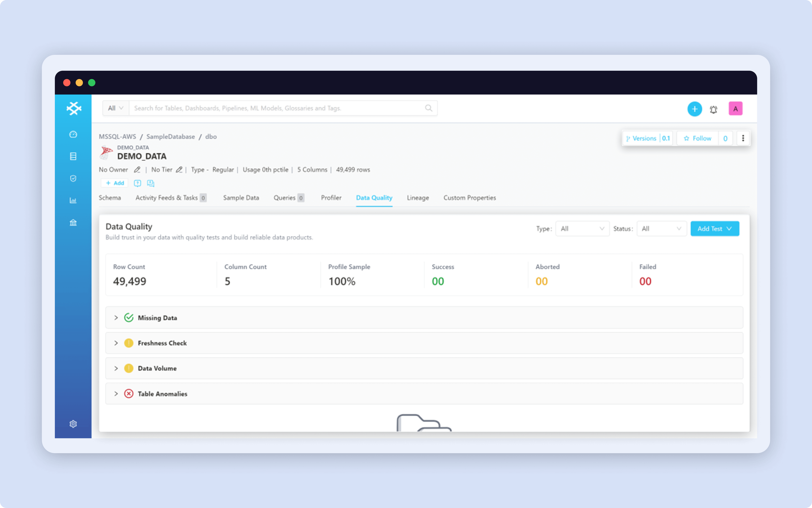Image resolution: width=812 pixels, height=508 pixels.
Task: Click inside the search bar
Action: pyautogui.click(x=282, y=108)
